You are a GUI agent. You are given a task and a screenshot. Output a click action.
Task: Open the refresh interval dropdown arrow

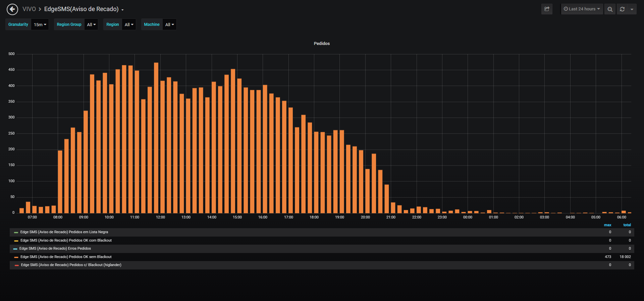632,9
